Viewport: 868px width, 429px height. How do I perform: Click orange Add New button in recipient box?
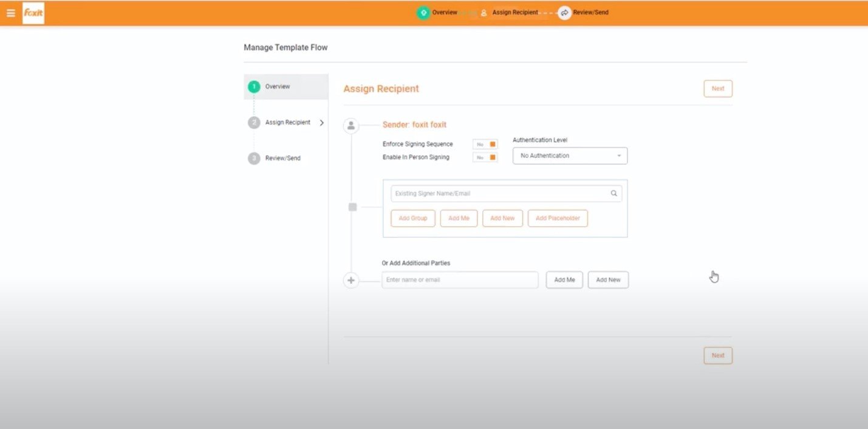[502, 219]
